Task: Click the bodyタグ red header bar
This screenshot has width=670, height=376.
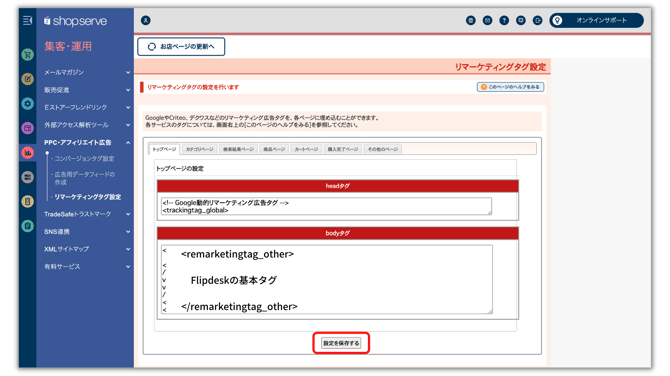Action: [x=338, y=233]
